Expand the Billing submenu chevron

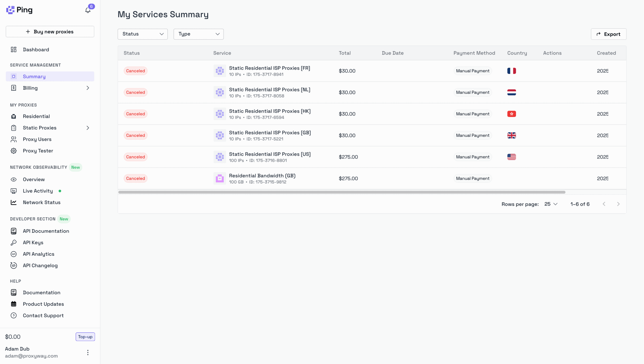click(x=88, y=88)
